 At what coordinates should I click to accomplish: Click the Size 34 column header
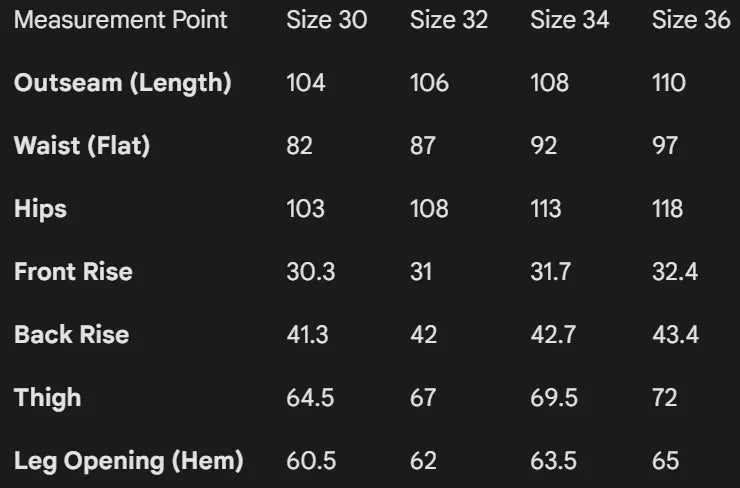tap(569, 20)
